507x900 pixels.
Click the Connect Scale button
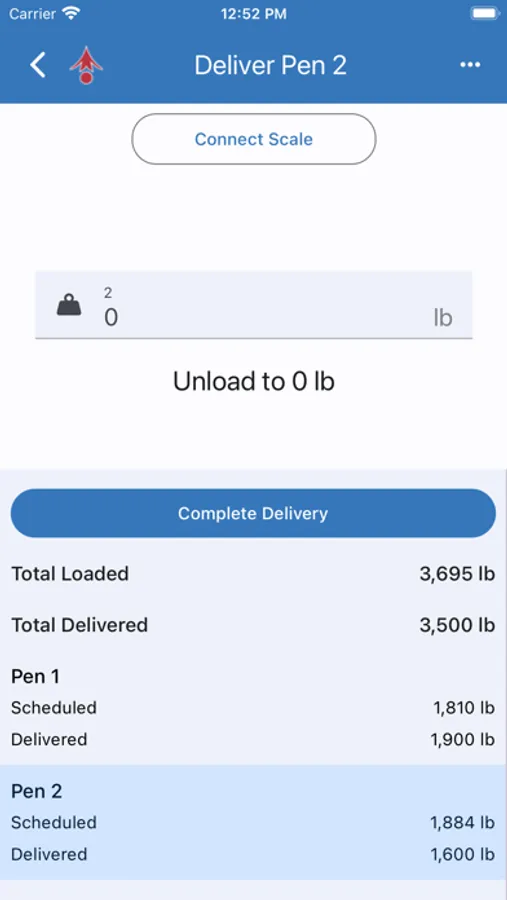point(254,139)
